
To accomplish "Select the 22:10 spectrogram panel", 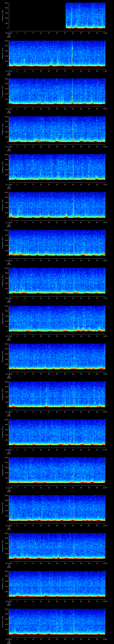I will point(57,53).
